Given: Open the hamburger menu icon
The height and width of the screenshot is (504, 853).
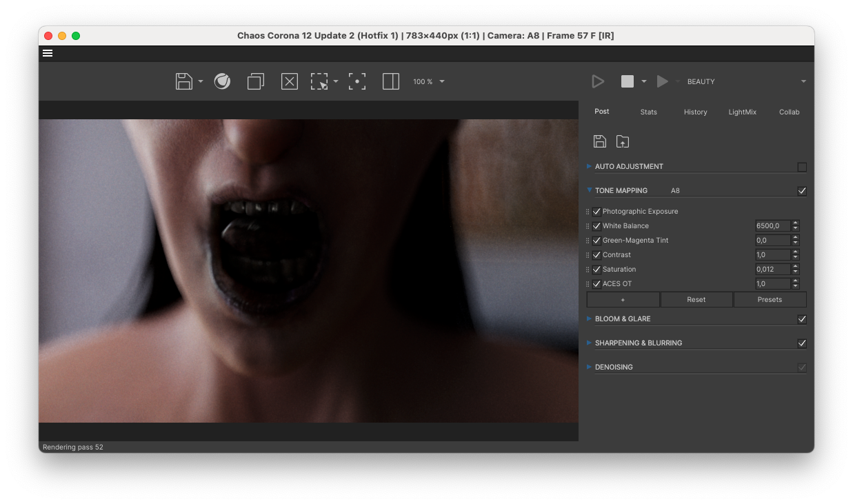Looking at the screenshot, I should (48, 53).
